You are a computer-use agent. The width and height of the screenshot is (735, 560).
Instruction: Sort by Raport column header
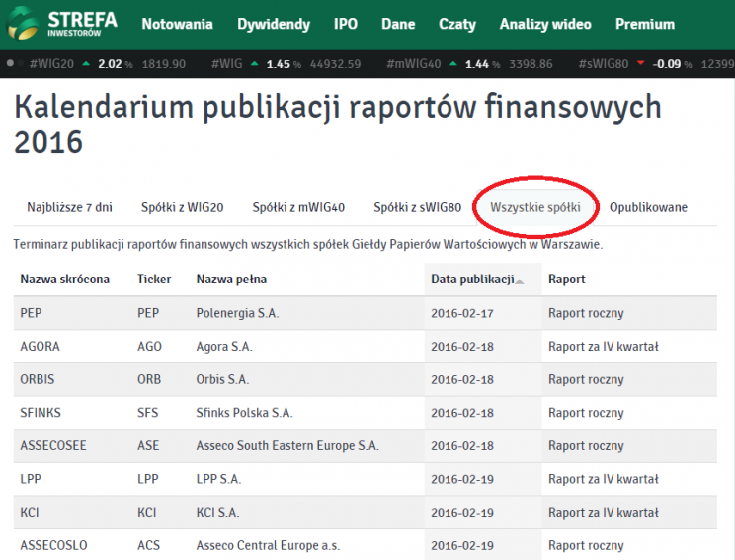click(x=567, y=280)
